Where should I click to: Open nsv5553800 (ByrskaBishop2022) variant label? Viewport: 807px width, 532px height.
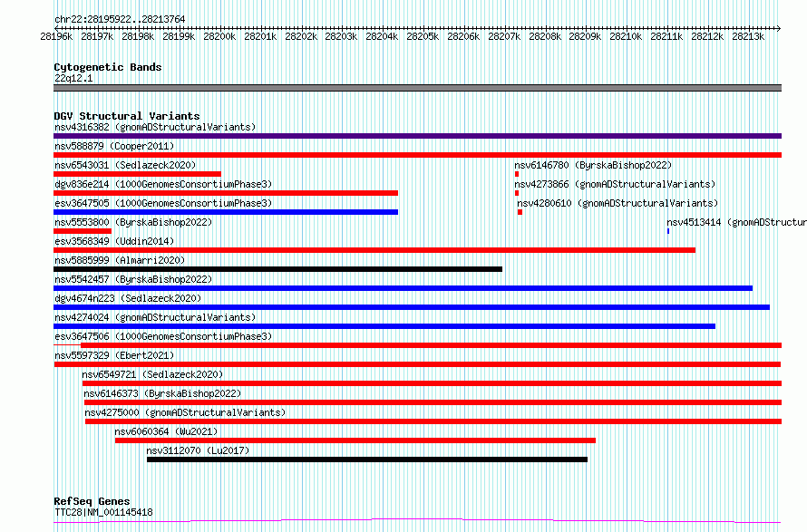click(133, 222)
